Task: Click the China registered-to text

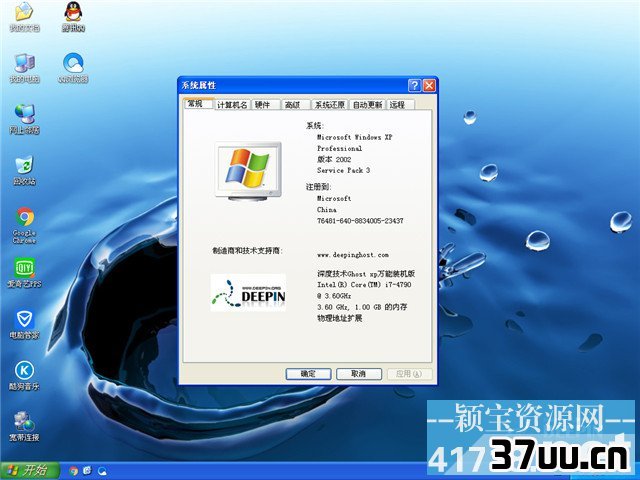Action: [327, 210]
